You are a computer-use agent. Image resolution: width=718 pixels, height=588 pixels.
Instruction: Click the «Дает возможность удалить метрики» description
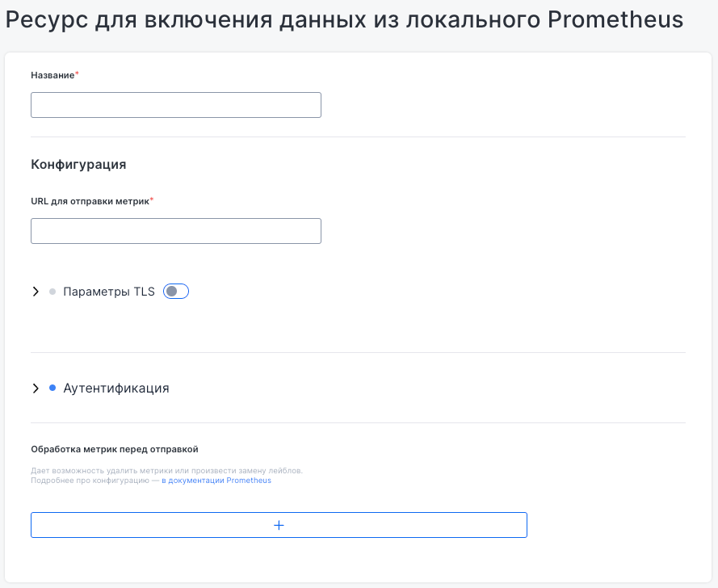(166, 470)
